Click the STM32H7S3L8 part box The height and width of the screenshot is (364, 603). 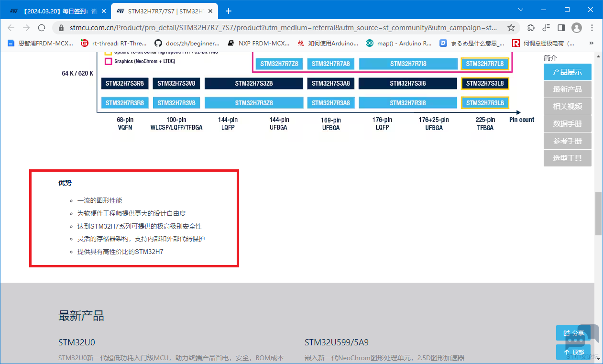coord(485,84)
